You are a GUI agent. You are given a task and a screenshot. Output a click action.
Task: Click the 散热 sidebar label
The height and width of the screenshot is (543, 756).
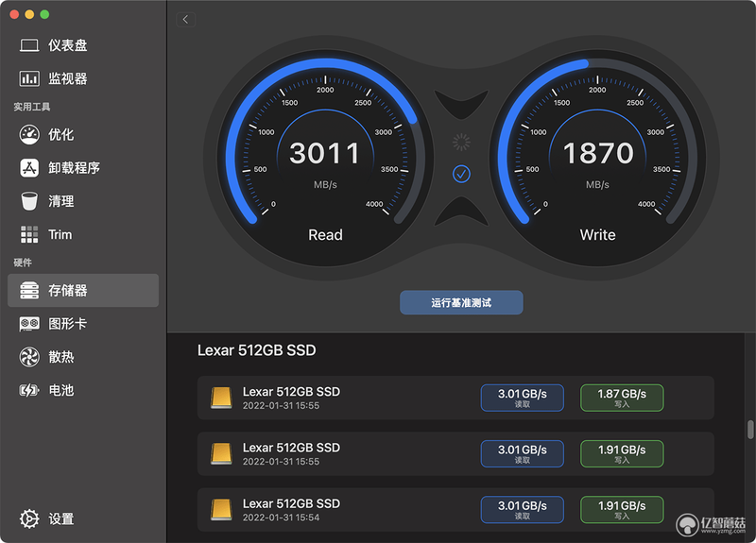coord(60,357)
